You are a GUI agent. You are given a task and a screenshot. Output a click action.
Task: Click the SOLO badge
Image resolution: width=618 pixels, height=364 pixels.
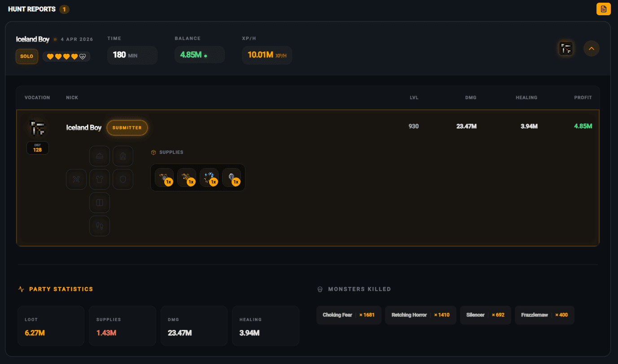click(27, 56)
